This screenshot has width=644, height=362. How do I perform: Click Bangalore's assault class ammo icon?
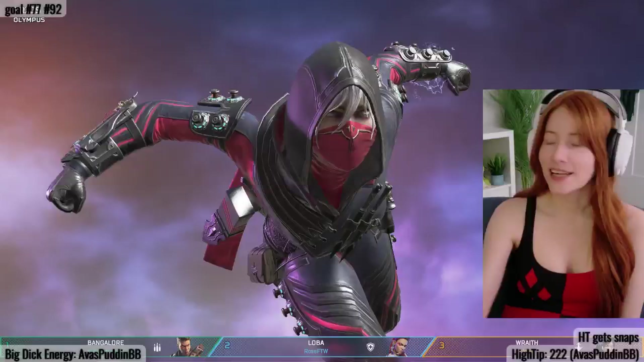[157, 348]
